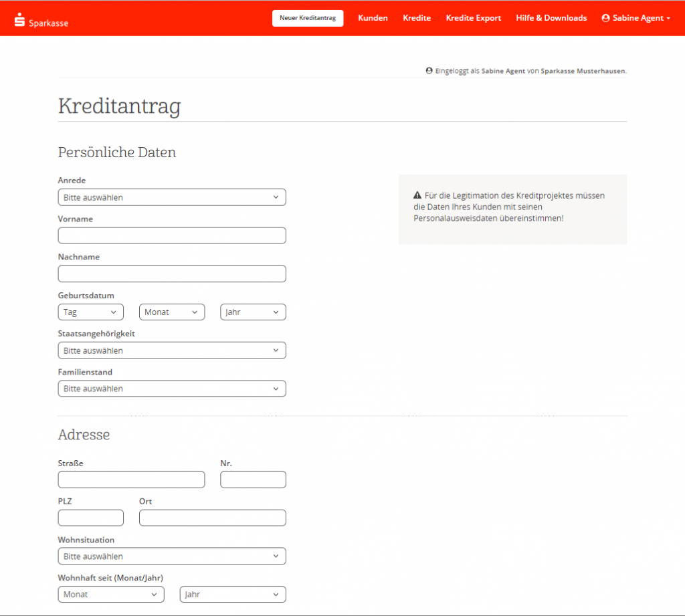
Task: Open Kredite Export from navigation
Action: coord(473,18)
